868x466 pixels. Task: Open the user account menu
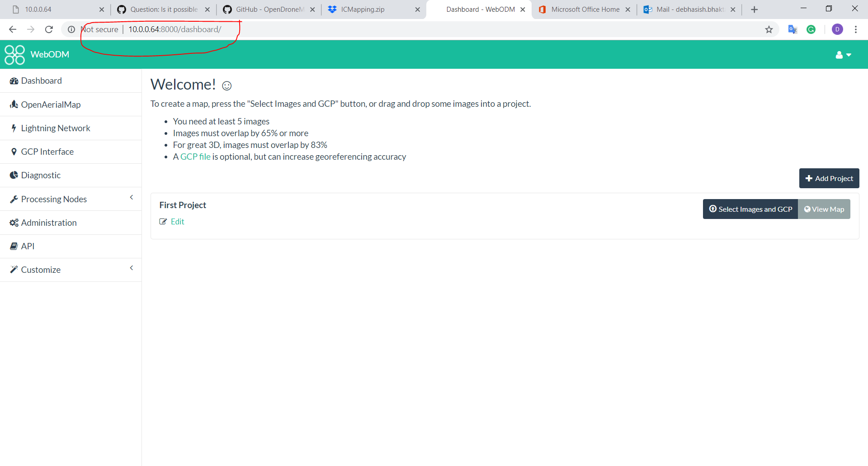(x=843, y=55)
